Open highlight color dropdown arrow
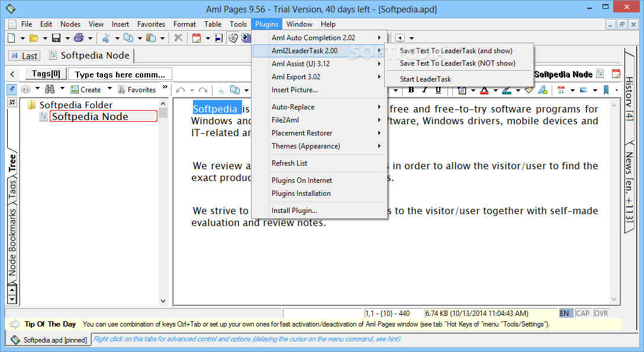 pyautogui.click(x=518, y=91)
